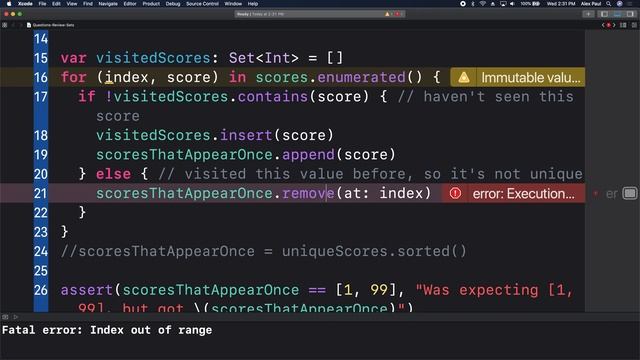Click the append method on line 19
640x360 pixels.
(x=308, y=155)
